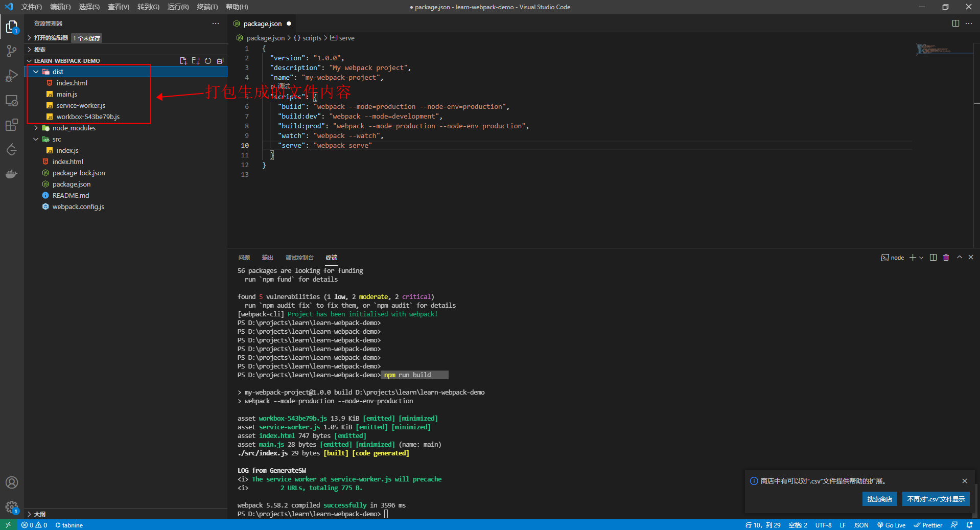Open the Remote Explorer view
The height and width of the screenshot is (530, 980).
(12, 100)
